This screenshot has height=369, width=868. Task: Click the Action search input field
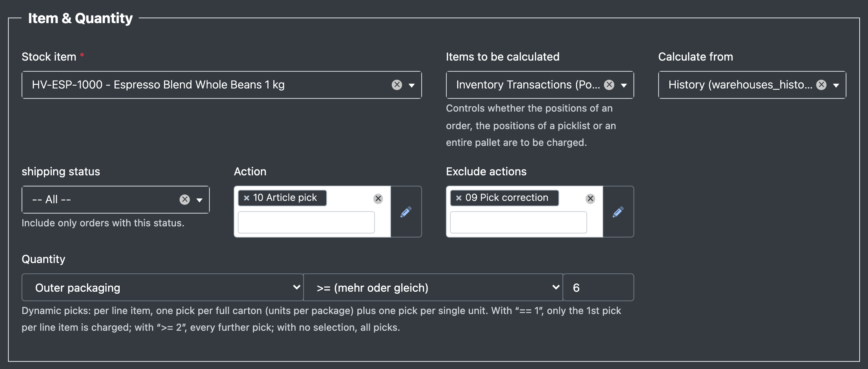tap(306, 222)
